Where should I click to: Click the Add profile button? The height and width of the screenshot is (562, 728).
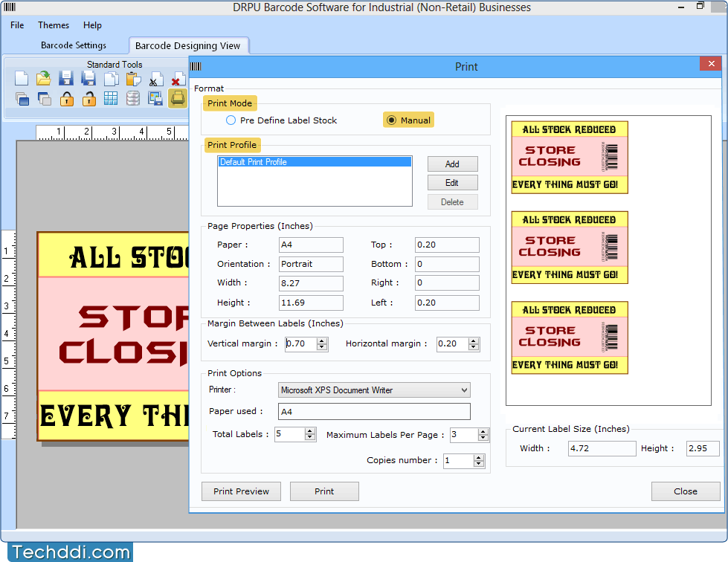pyautogui.click(x=452, y=164)
